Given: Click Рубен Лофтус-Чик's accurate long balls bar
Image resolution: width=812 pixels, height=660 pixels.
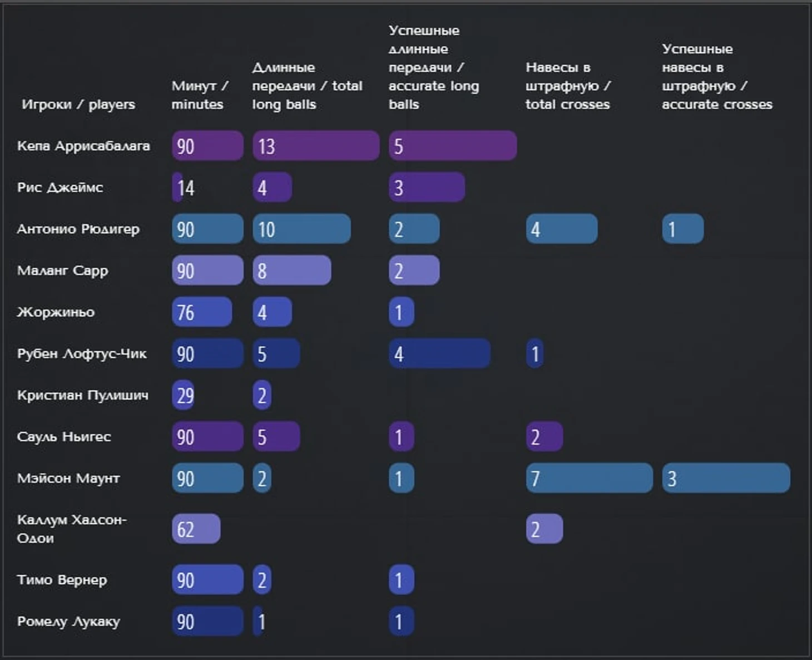Looking at the screenshot, I should (x=439, y=353).
